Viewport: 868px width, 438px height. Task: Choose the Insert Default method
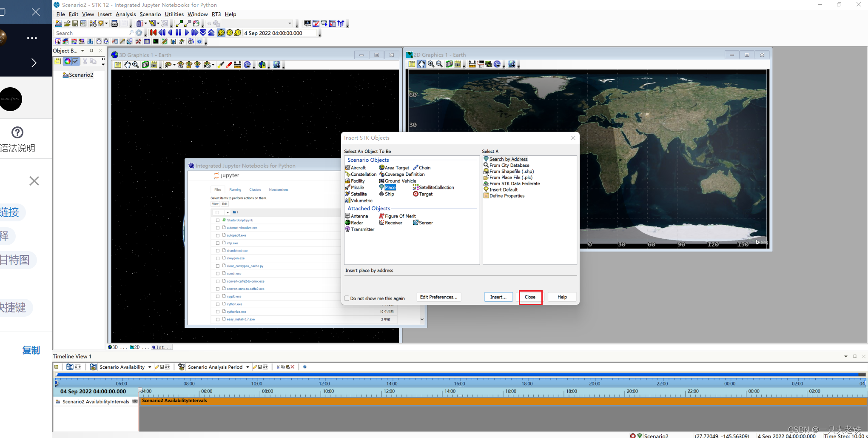(x=501, y=189)
